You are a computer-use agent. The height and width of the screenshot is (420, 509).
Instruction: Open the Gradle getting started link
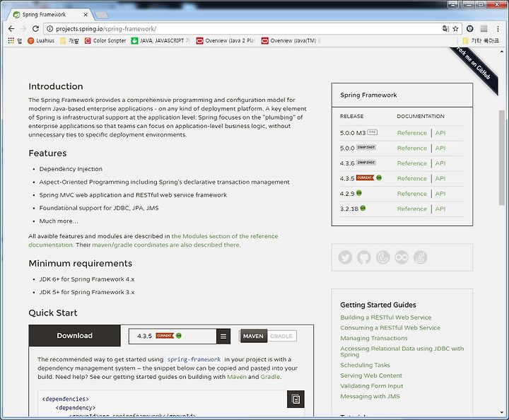[270, 377]
